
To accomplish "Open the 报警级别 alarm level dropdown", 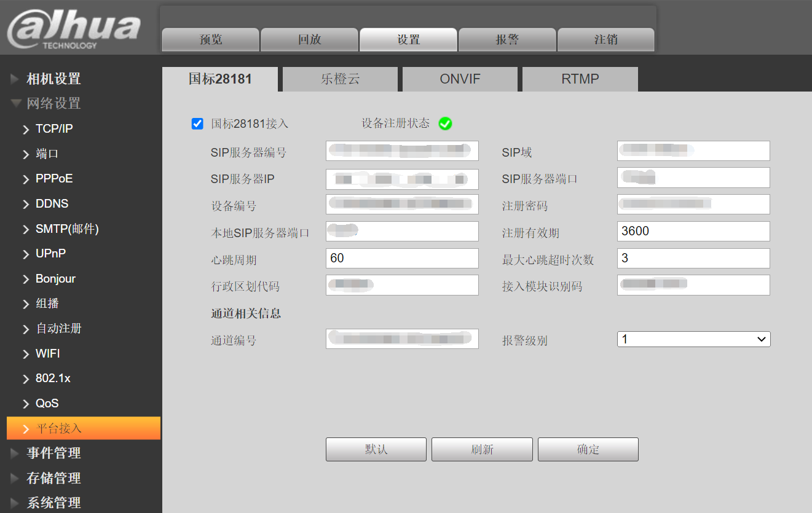I will [x=693, y=339].
